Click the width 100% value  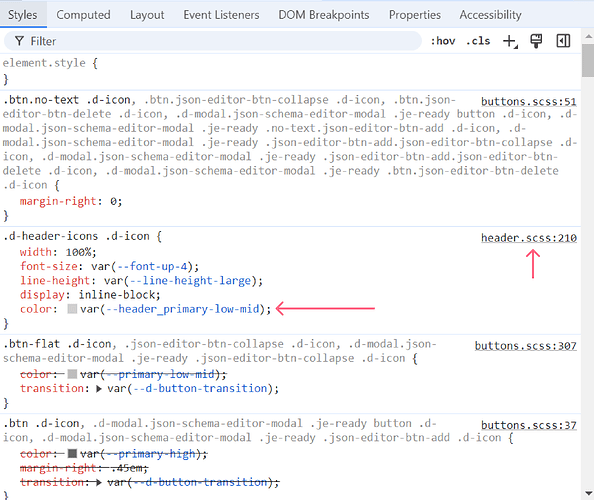click(78, 252)
